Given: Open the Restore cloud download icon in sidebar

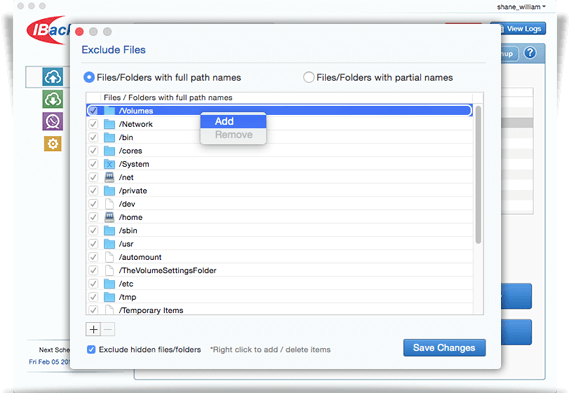Looking at the screenshot, I should [53, 99].
